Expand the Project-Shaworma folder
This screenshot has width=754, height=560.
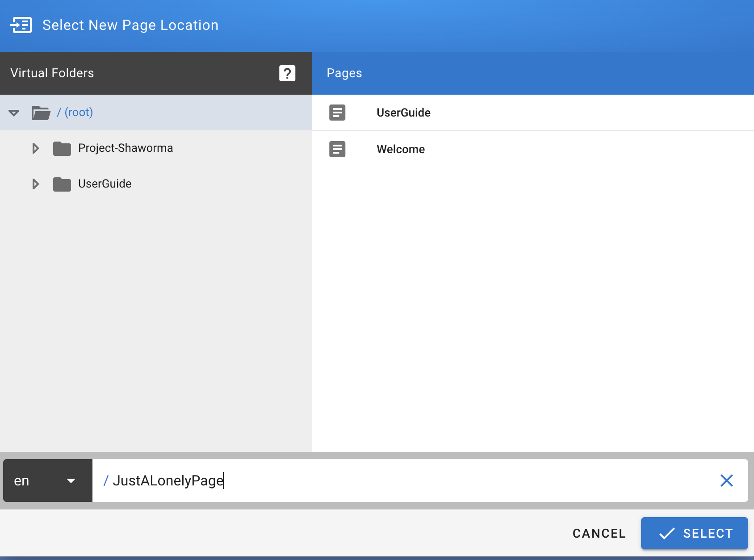coord(36,148)
